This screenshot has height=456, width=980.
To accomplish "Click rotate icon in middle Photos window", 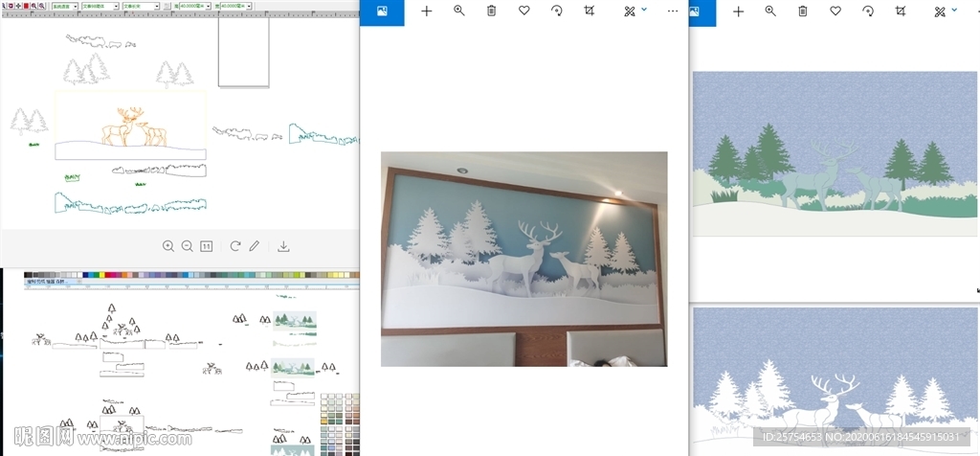I will pyautogui.click(x=556, y=11).
